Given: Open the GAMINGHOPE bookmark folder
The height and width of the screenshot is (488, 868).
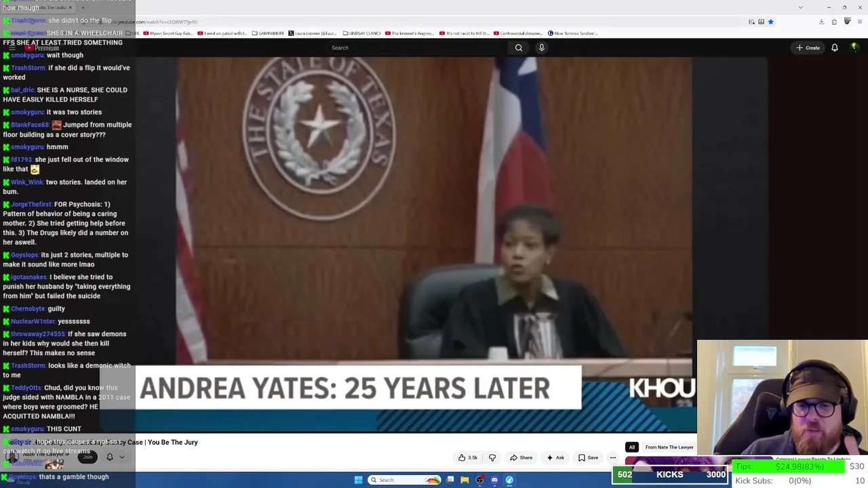Looking at the screenshot, I should point(267,33).
